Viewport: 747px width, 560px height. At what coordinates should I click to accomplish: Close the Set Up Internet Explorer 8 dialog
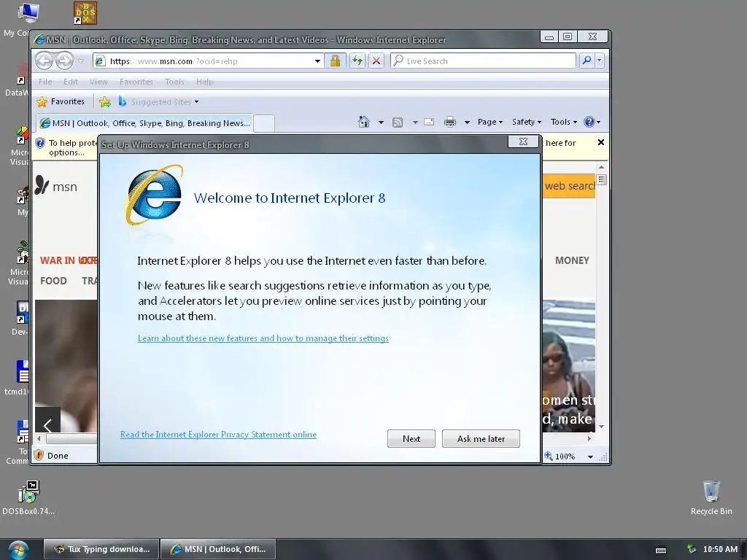(x=523, y=141)
